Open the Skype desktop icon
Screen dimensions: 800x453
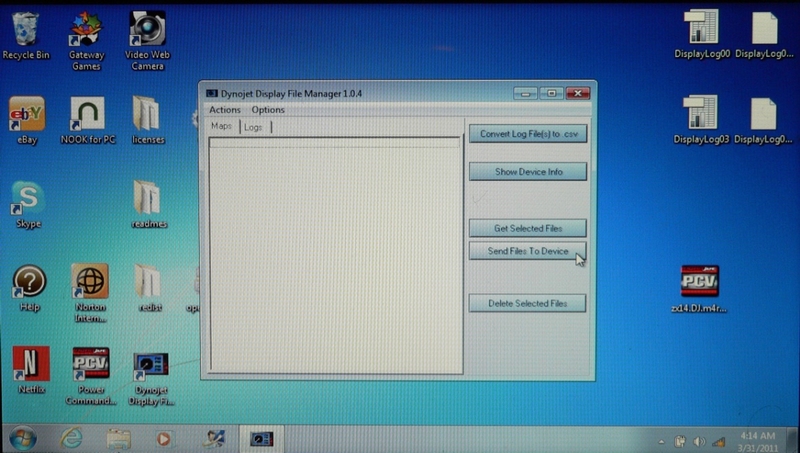point(28,199)
